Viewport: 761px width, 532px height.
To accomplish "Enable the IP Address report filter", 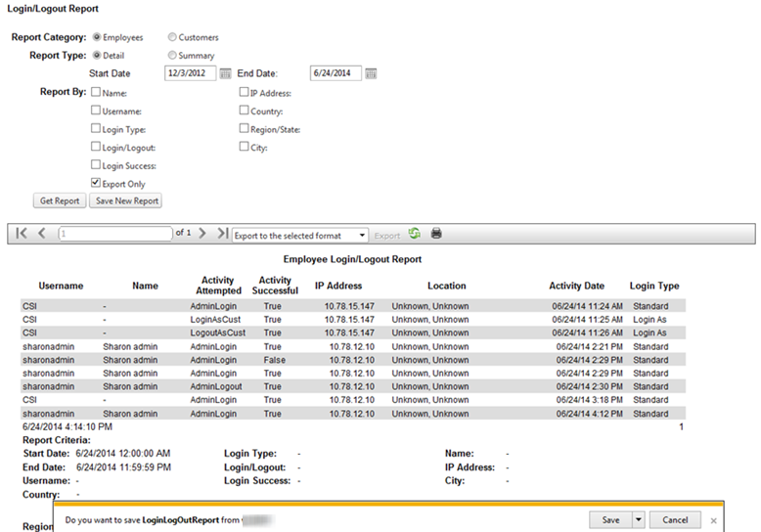I will coord(244,93).
